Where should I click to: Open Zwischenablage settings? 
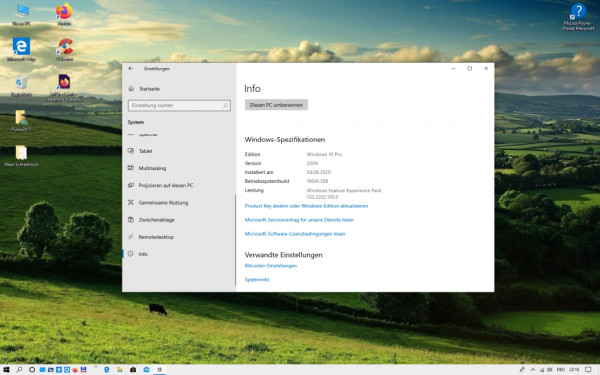pos(156,220)
